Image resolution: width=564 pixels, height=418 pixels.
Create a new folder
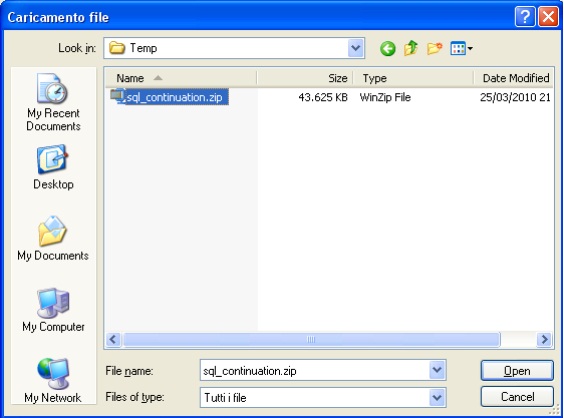coord(435,48)
